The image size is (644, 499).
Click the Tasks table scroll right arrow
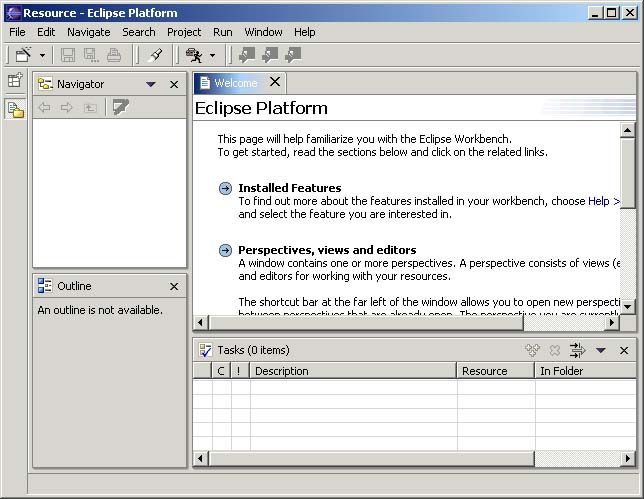[x=627, y=458]
